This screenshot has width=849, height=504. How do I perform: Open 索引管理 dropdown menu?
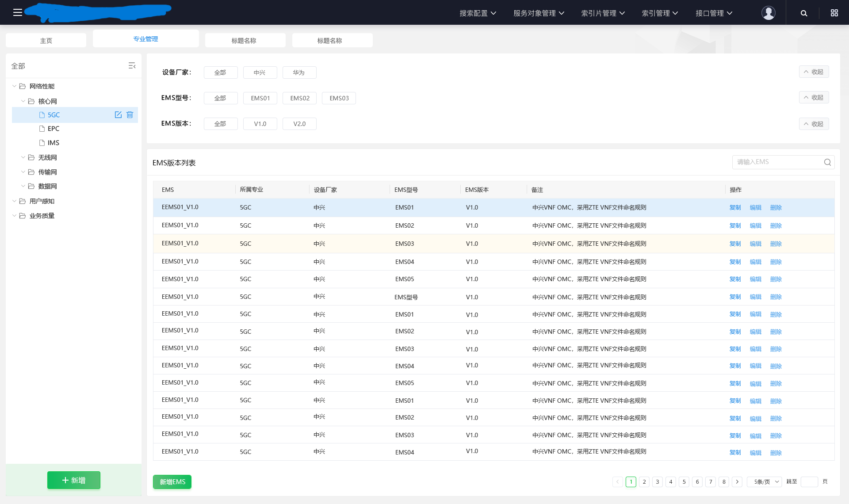660,13
